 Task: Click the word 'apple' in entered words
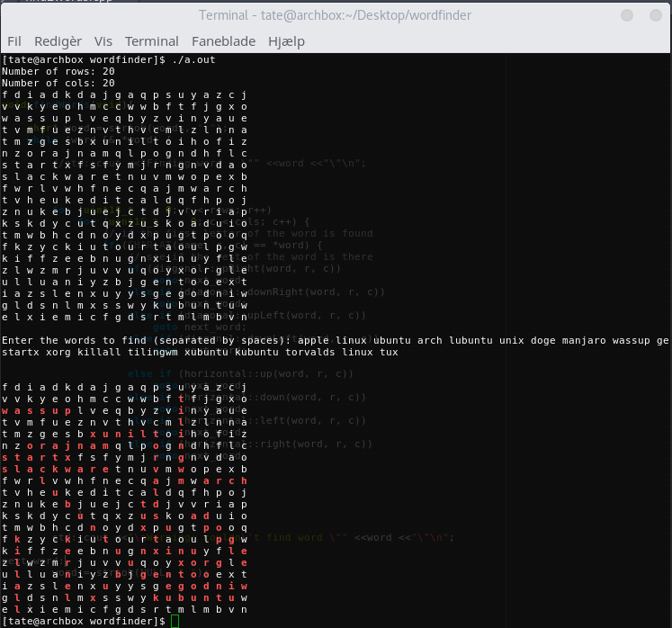coord(313,340)
